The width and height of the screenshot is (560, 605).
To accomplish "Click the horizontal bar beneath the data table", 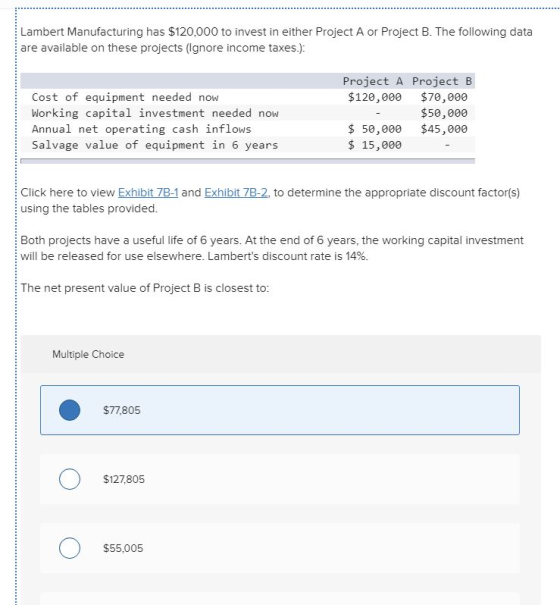I will tap(247, 161).
